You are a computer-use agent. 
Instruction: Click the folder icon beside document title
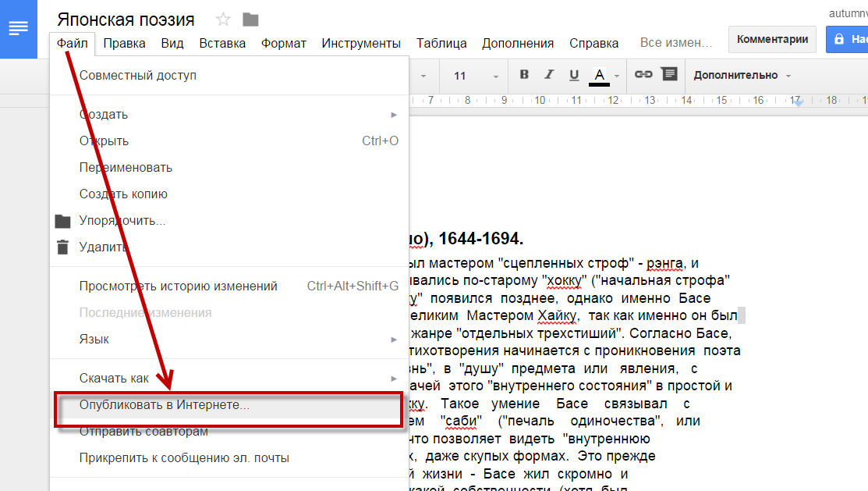click(x=250, y=20)
